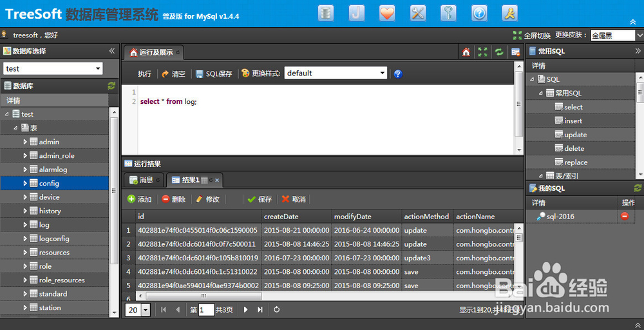
Task: Click the window close-all icon in tab toolbar
Action: pyautogui.click(x=515, y=52)
